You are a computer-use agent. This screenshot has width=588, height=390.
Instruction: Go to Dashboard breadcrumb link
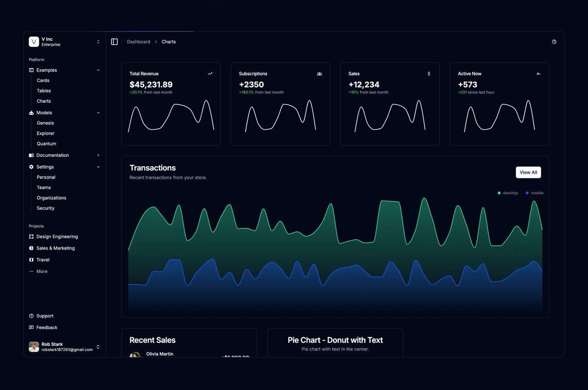(138, 42)
